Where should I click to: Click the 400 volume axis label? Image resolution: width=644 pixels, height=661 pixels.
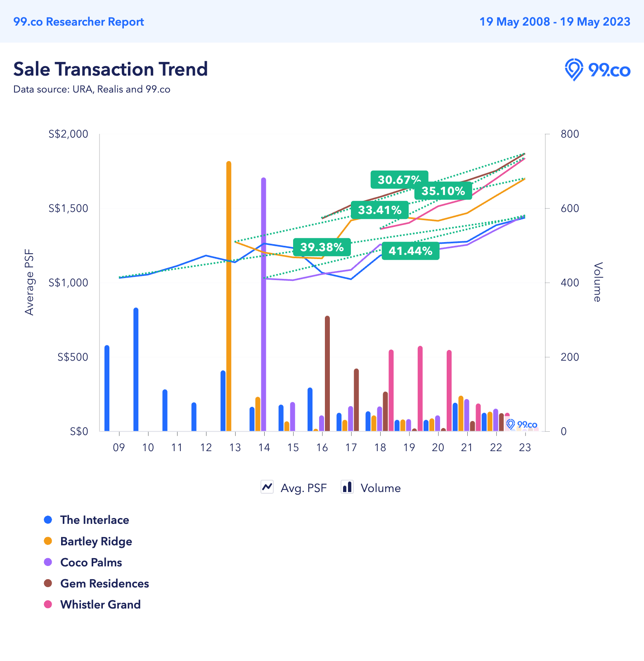click(x=570, y=283)
